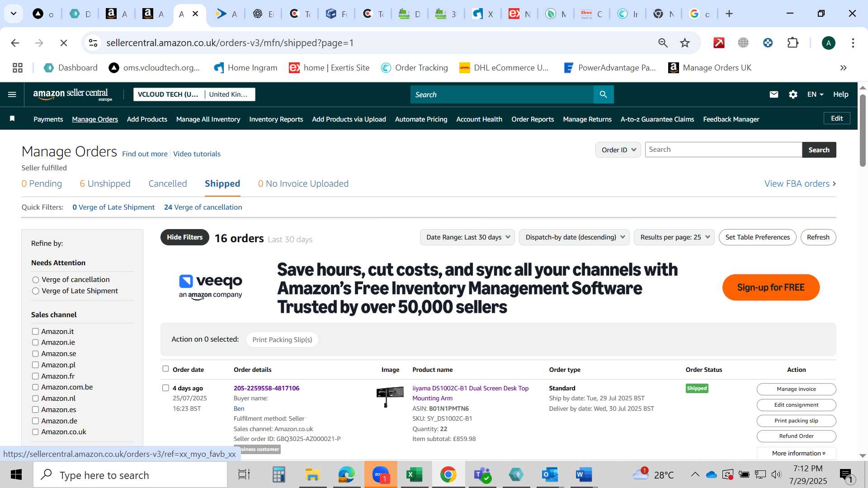Check the Amazon.de sales channel

coord(35,421)
